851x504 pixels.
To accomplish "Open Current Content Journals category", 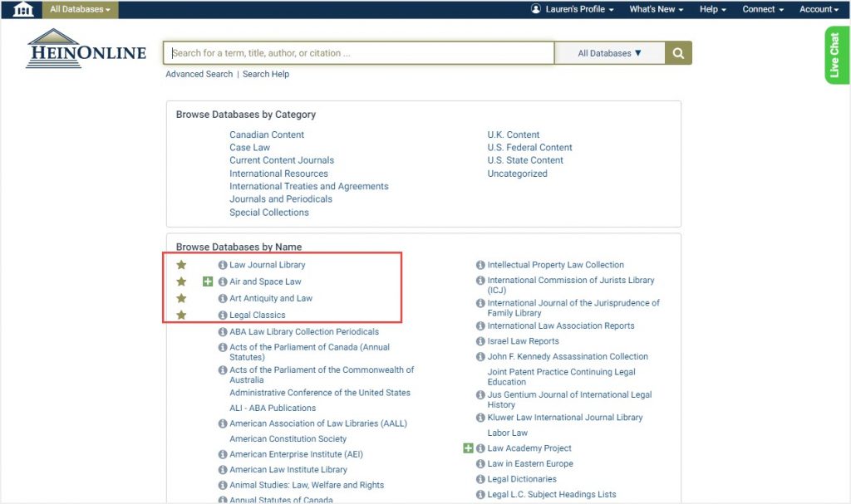I will [x=282, y=160].
